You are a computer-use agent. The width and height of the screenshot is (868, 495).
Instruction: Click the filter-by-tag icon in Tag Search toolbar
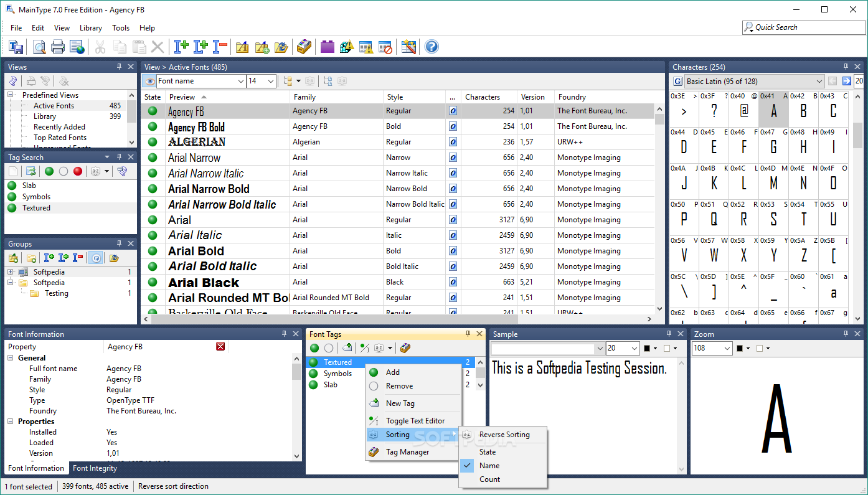pyautogui.click(x=122, y=171)
